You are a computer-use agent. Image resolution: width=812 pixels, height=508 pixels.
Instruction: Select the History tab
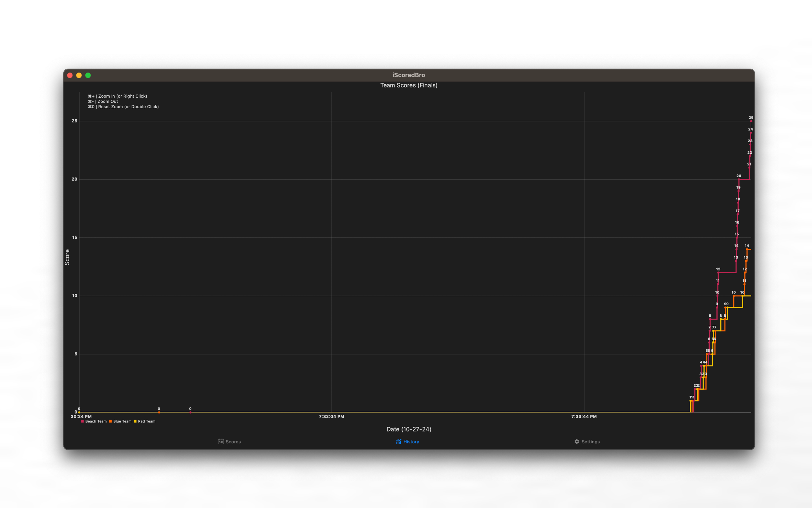pos(408,441)
